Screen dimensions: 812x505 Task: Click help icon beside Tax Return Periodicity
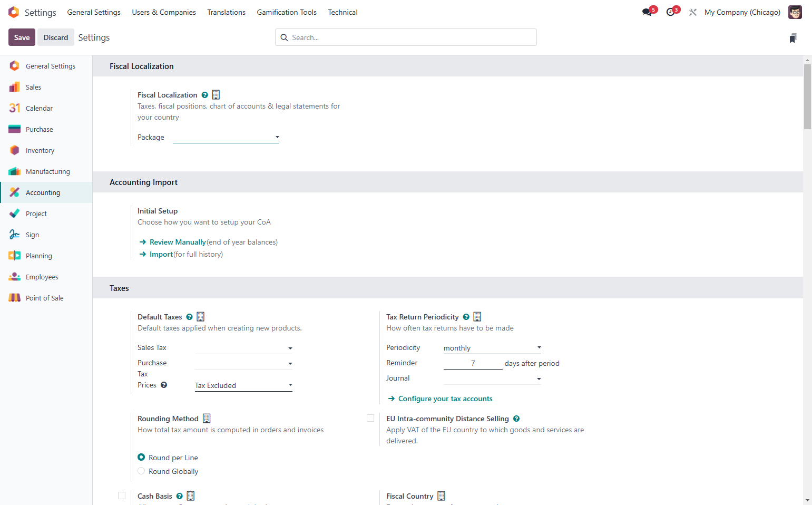(x=466, y=317)
